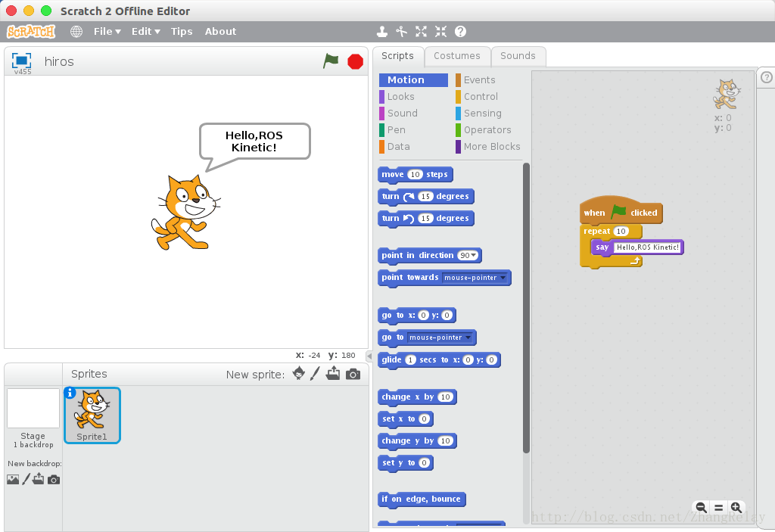Collapse the stage panel with the arrow
Viewport: 775px width, 532px height.
pos(369,356)
